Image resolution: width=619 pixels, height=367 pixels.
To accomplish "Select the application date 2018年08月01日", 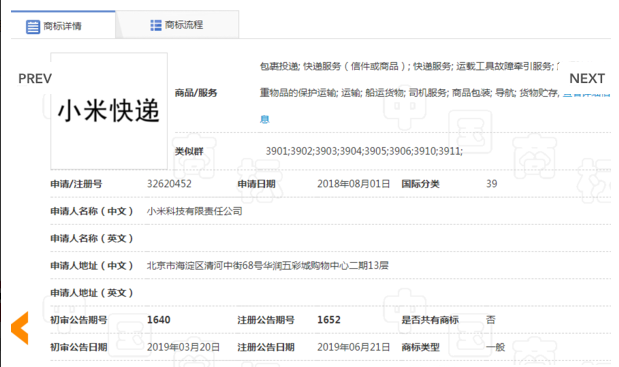I will [x=353, y=184].
